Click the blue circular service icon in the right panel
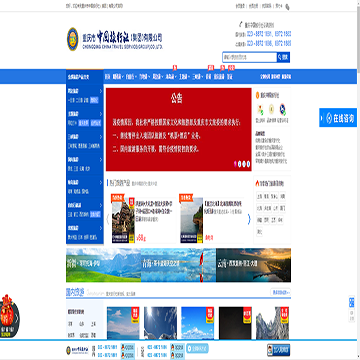Viewport: 360px width, 360px height. click(283, 109)
